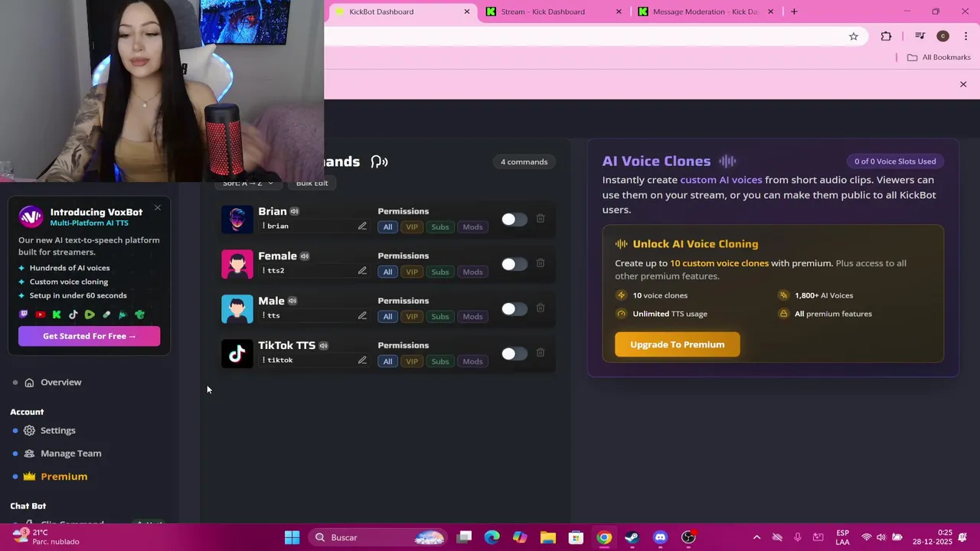The image size is (980, 551).
Task: Open the Sort A to Z dropdown
Action: (247, 184)
